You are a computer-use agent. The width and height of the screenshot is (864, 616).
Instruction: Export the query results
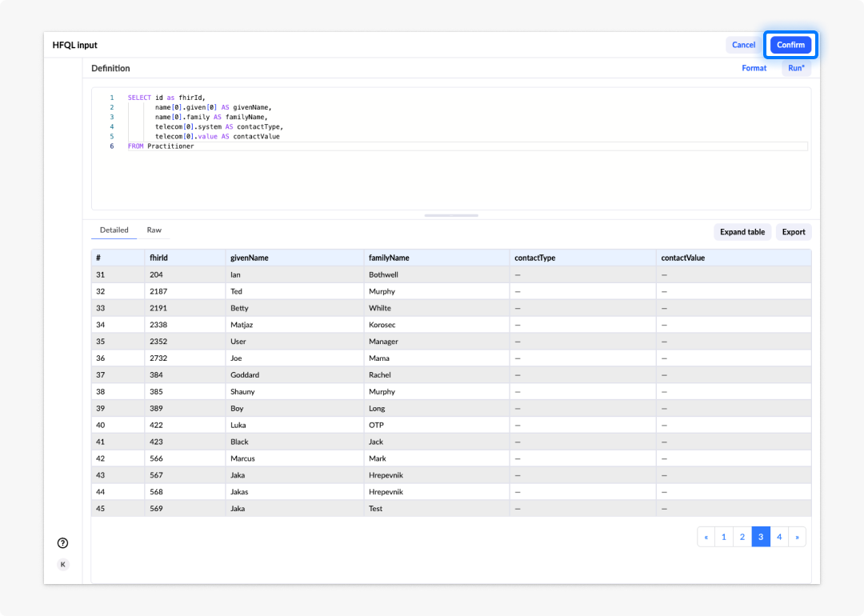click(x=794, y=232)
